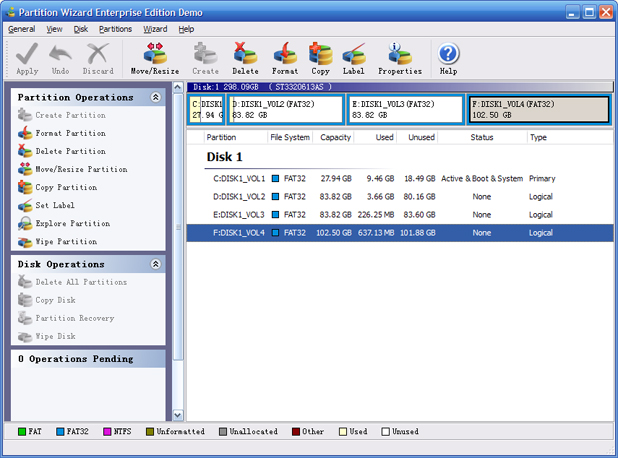Click the Create Partition sidebar icon
618x458 pixels.
(x=25, y=115)
